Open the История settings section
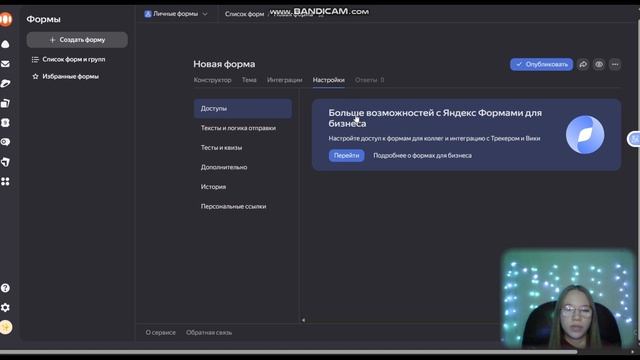The image size is (640, 360). (242, 187)
